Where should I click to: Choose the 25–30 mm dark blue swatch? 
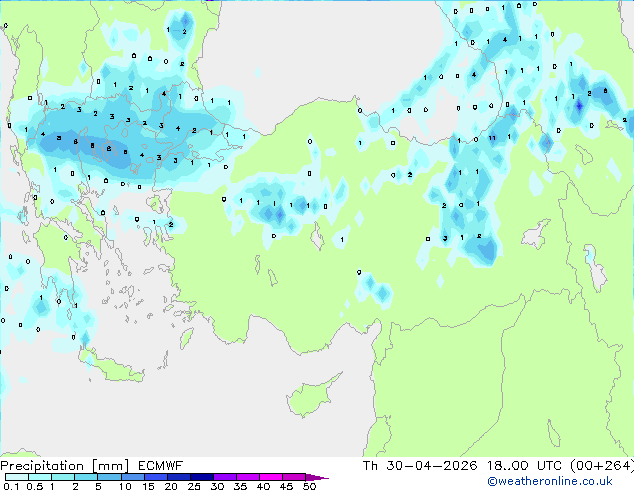coord(201,477)
